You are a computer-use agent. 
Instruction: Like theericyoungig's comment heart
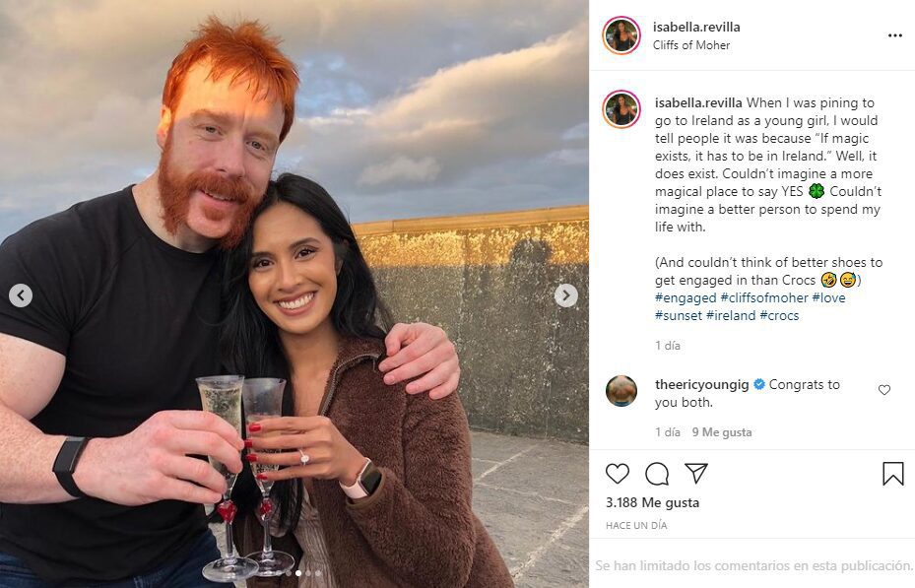pos(884,390)
